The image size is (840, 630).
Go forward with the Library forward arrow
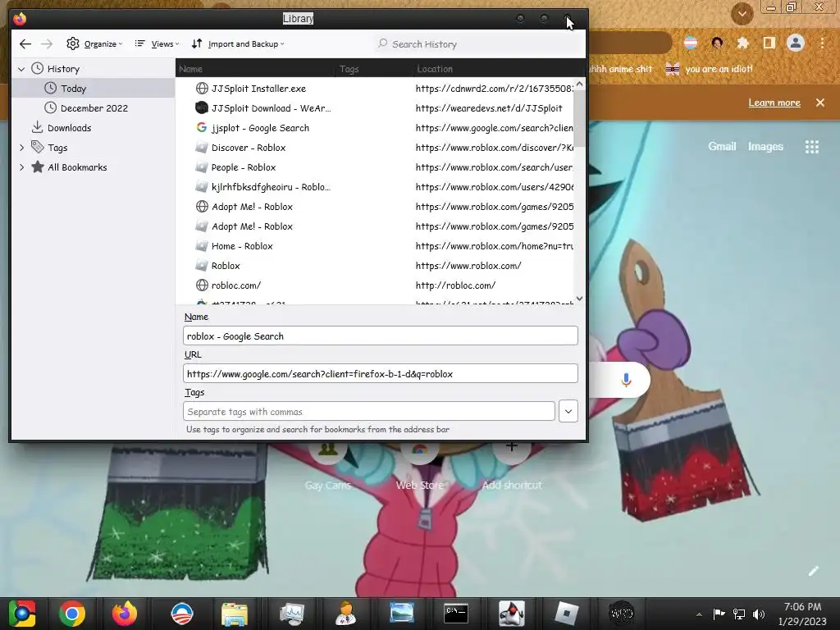[47, 44]
